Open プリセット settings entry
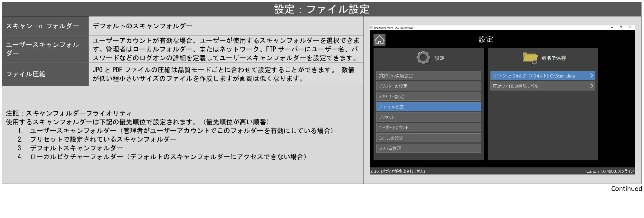Screen dimensions: 644x218 click(x=429, y=117)
